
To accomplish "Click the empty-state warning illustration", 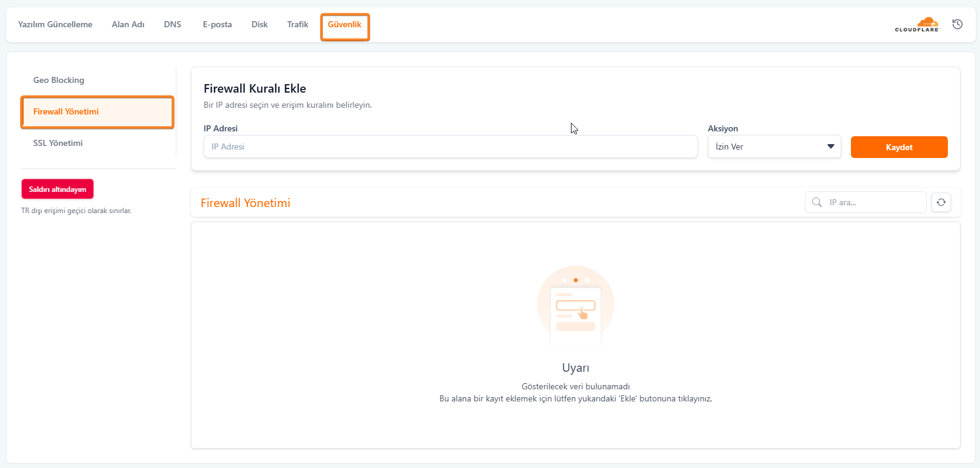I will pyautogui.click(x=575, y=305).
